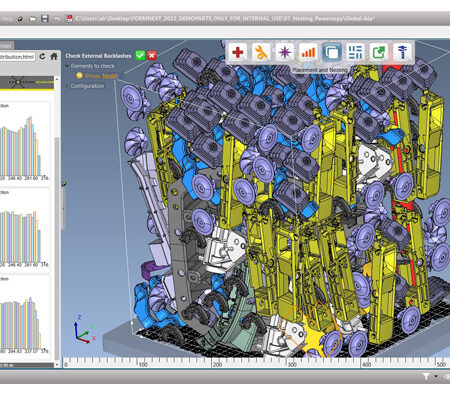Select the blue clamp tool icon
450x395 pixels.
[x=402, y=52]
